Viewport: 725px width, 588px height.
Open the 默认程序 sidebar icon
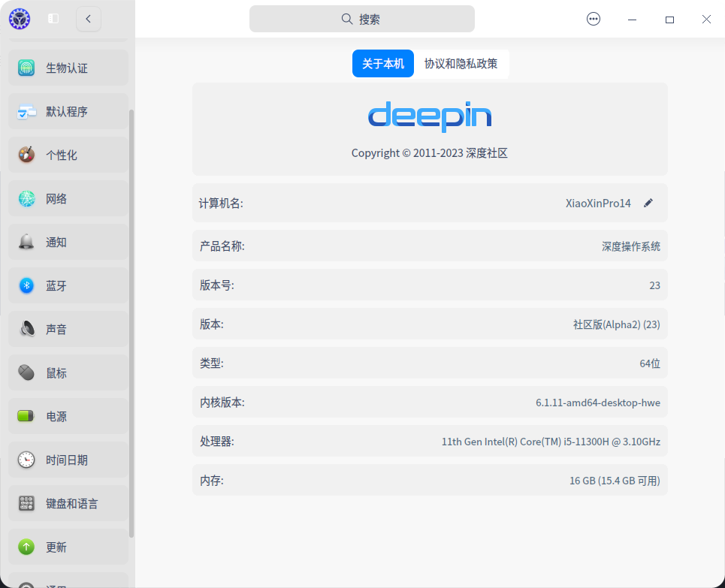click(x=26, y=111)
